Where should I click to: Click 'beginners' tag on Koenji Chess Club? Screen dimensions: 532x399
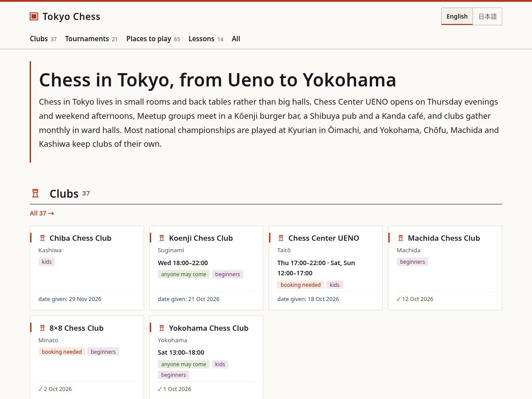[227, 274]
